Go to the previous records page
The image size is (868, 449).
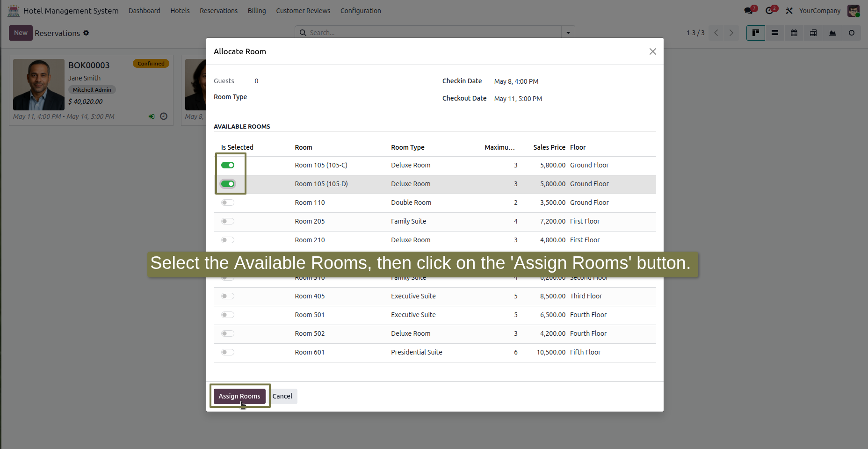716,33
